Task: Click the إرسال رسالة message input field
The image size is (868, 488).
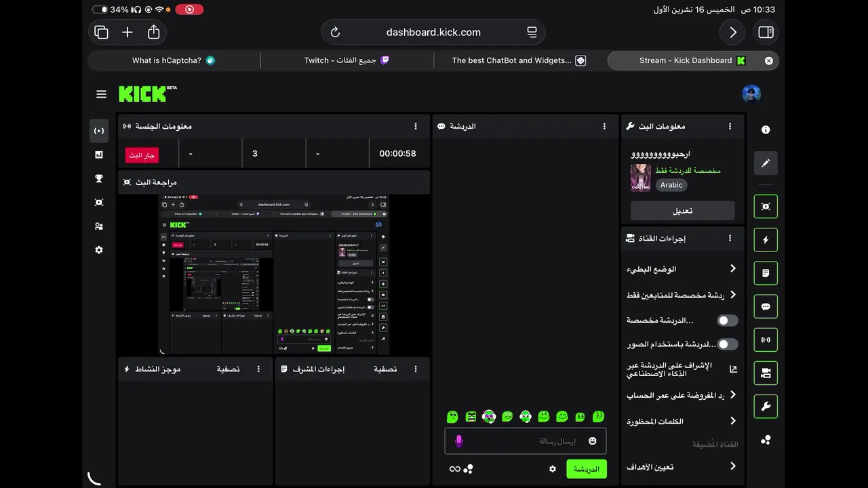Action: (526, 441)
